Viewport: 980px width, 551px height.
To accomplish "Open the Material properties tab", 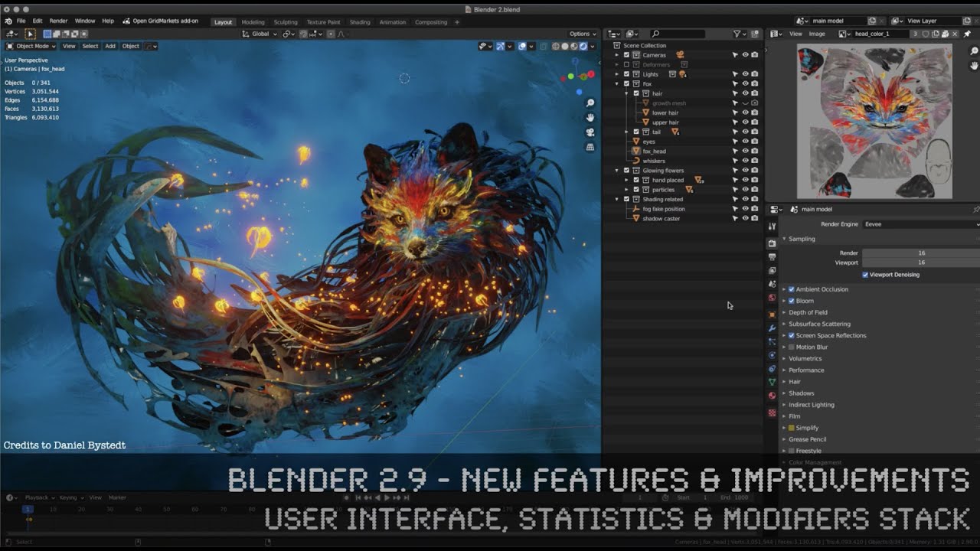I will (772, 396).
